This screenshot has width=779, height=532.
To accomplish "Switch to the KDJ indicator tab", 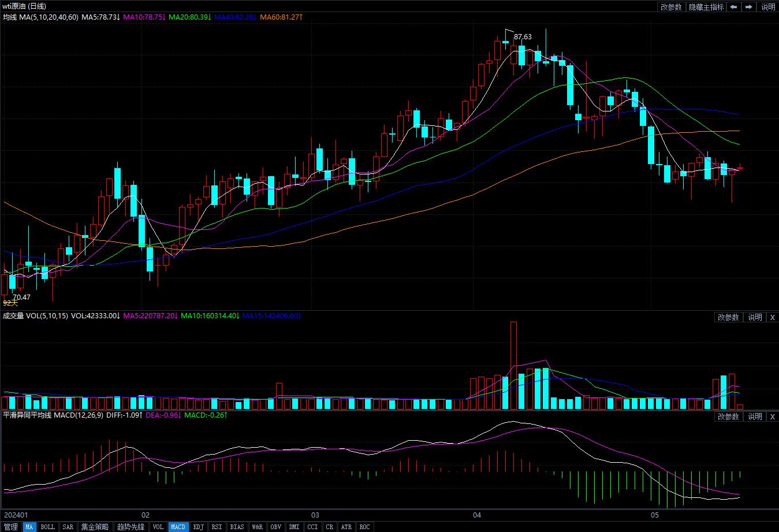I will point(199,527).
